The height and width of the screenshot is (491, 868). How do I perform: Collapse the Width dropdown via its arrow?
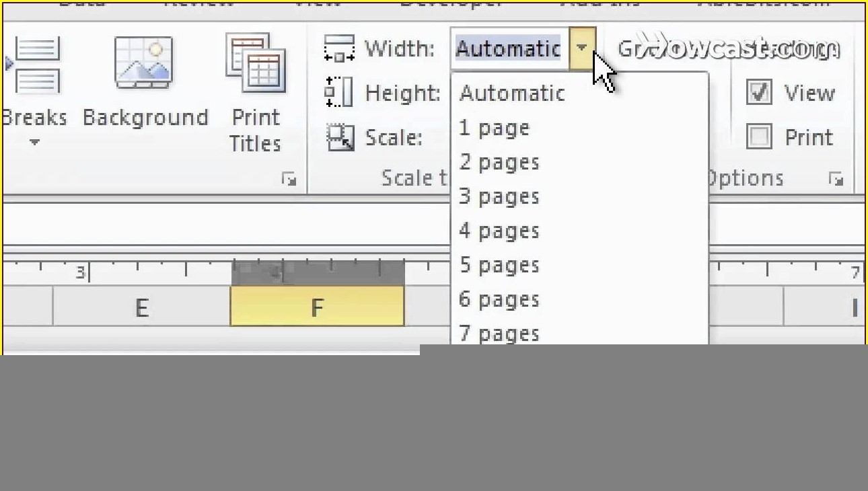(x=582, y=48)
